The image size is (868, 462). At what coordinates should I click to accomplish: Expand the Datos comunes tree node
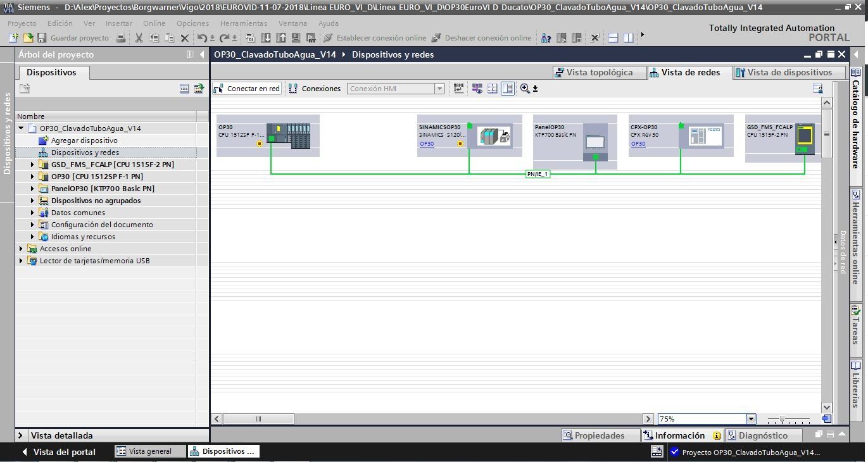click(x=32, y=213)
